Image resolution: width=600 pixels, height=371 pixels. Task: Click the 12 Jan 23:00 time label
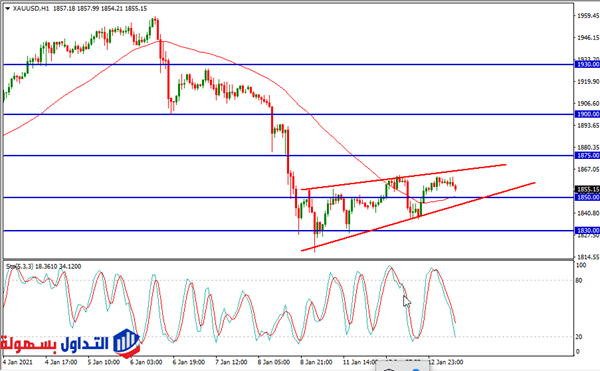(445, 362)
